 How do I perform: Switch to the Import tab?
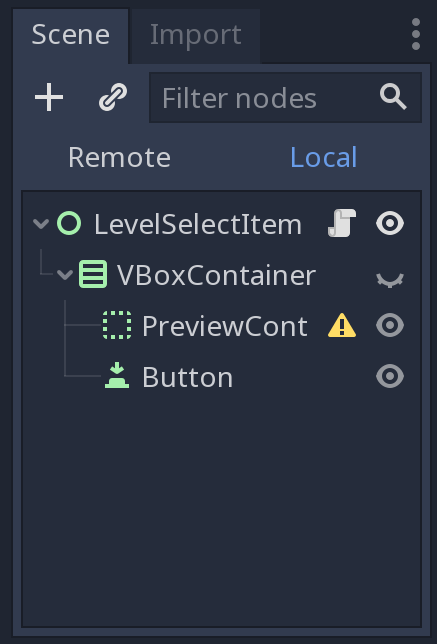196,34
